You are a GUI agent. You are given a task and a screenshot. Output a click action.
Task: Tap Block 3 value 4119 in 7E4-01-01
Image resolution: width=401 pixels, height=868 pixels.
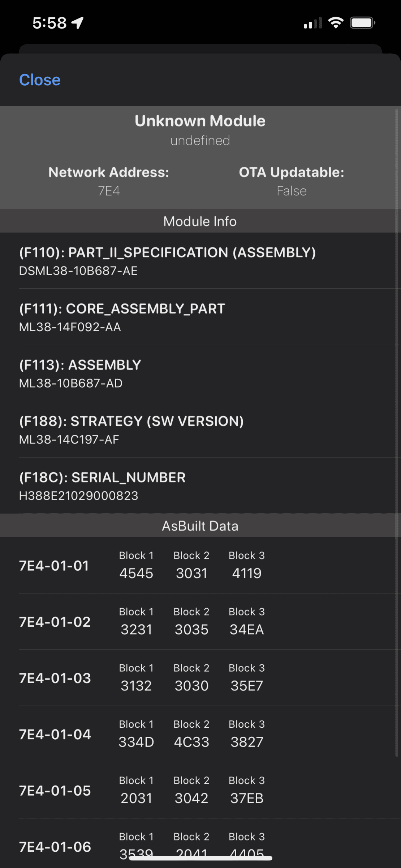click(247, 573)
